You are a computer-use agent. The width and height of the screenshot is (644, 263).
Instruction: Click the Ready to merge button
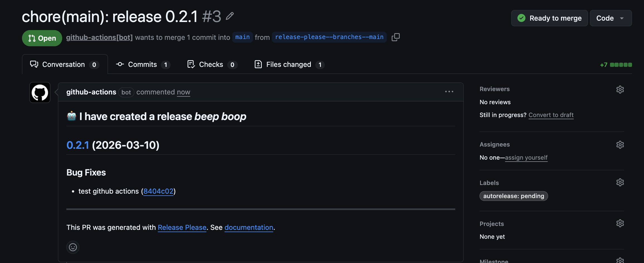coord(549,18)
